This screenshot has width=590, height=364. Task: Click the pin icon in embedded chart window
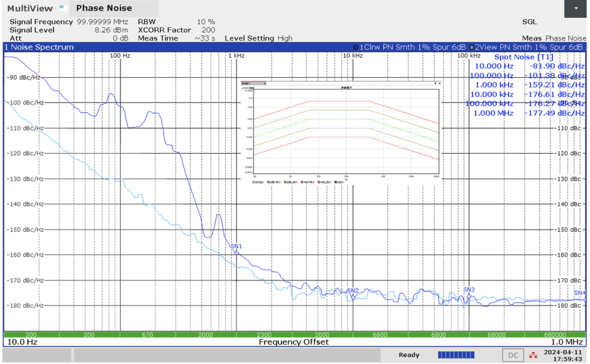435,83
